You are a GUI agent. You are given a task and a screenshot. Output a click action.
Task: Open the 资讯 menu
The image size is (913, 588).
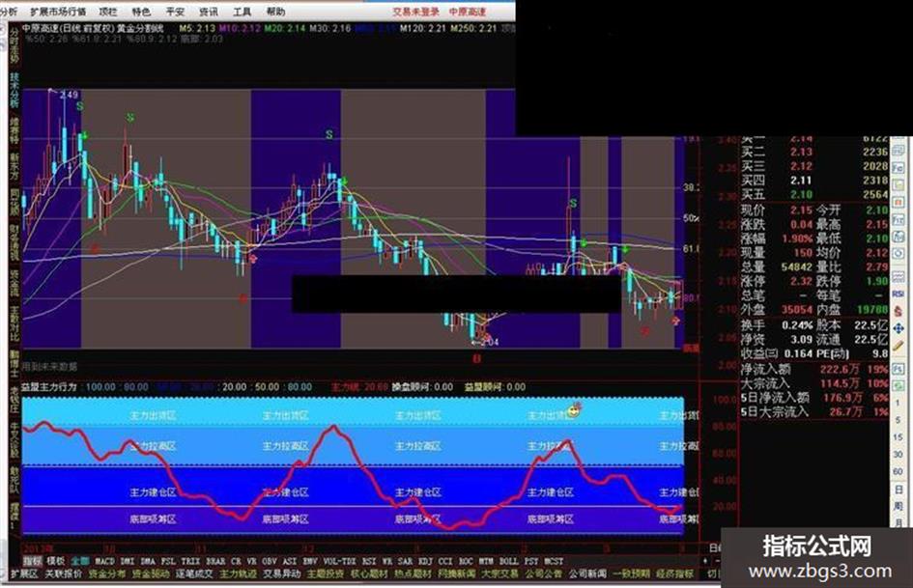209,11
